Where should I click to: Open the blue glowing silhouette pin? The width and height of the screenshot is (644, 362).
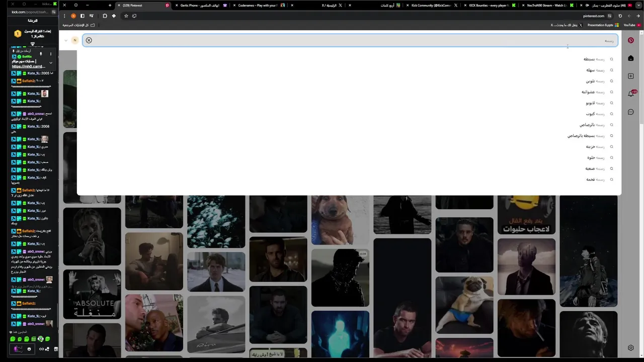pyautogui.click(x=340, y=334)
